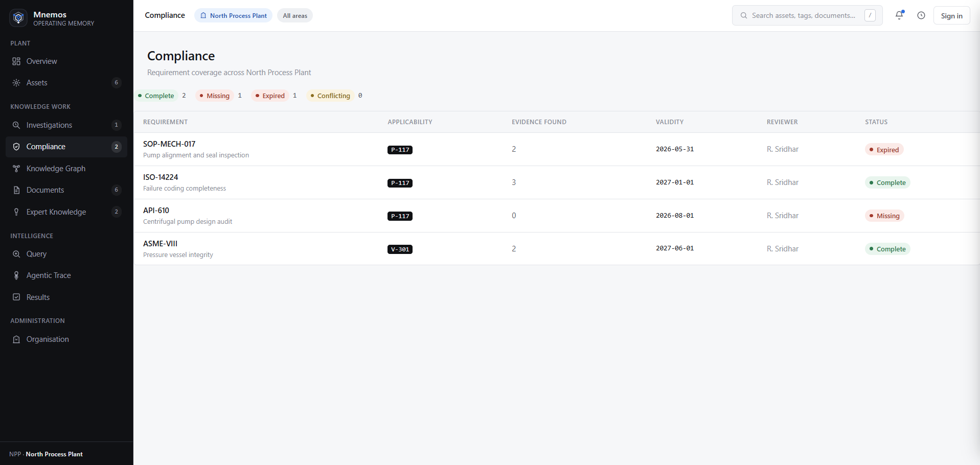This screenshot has width=980, height=465.
Task: Filter by Complete status chip
Action: click(156, 96)
